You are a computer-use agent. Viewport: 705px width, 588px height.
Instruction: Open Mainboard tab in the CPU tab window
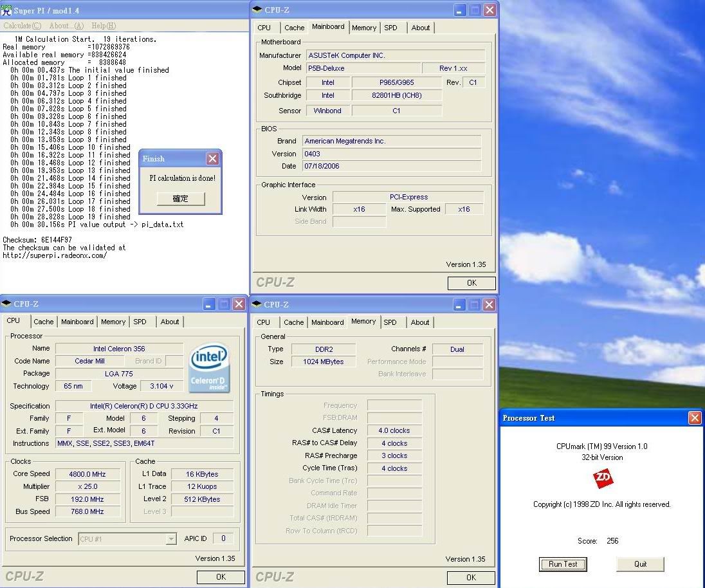pyautogui.click(x=77, y=322)
